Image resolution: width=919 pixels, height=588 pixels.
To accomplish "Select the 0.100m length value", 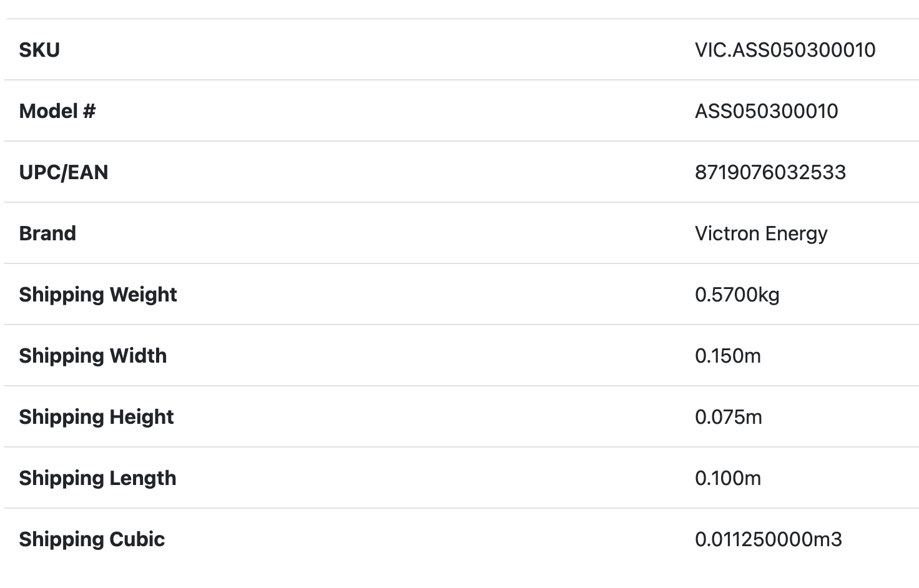I will click(727, 478).
